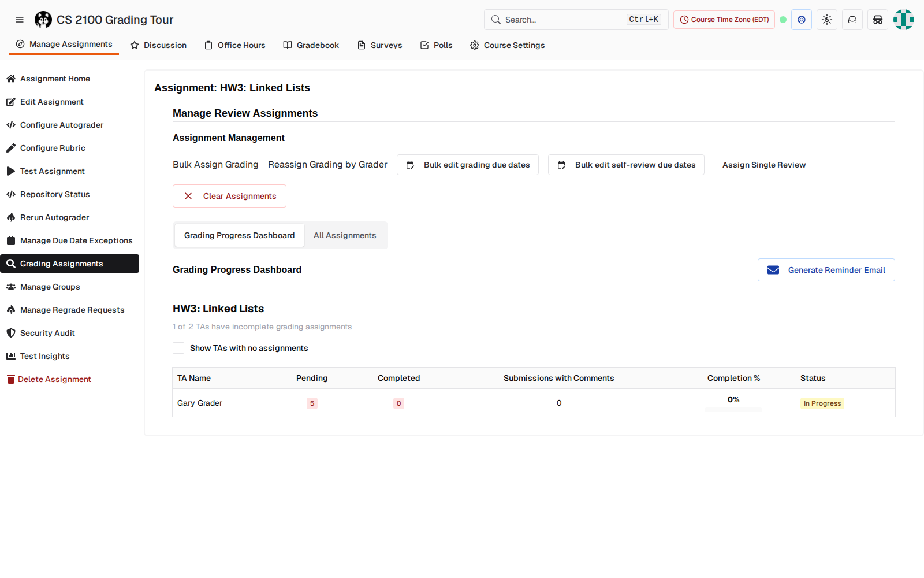The height and width of the screenshot is (578, 924).
Task: Open Edit Assignment in sidebar
Action: [x=69, y=102]
